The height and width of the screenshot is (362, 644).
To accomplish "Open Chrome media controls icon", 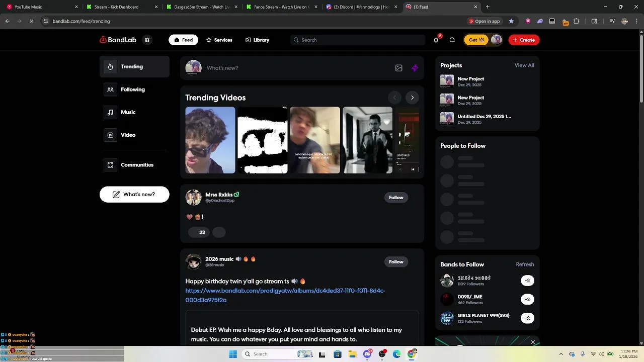I will coord(612,21).
